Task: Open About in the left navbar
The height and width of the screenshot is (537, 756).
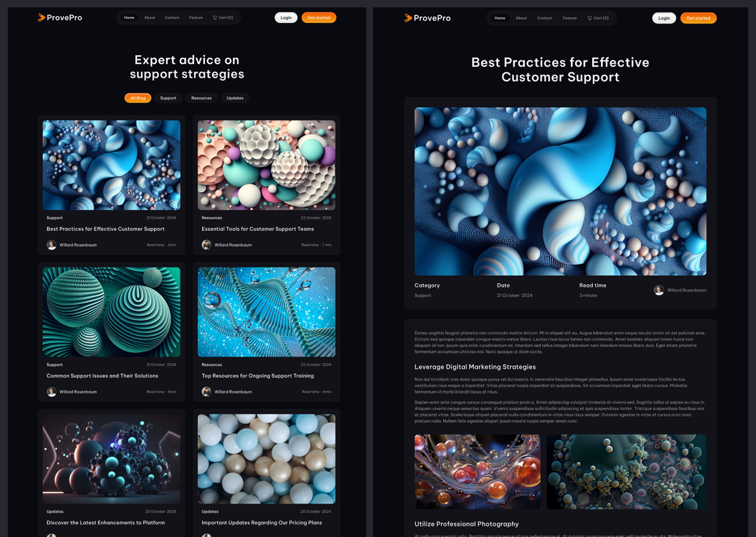Action: (x=149, y=18)
